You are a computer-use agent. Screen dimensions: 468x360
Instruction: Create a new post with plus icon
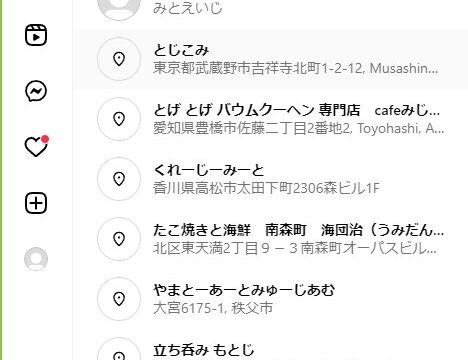click(x=36, y=203)
